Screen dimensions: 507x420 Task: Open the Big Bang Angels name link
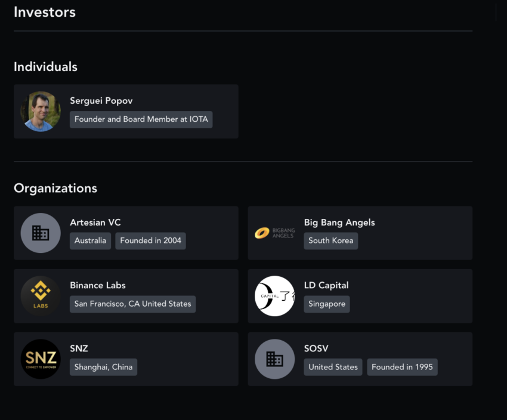point(339,223)
